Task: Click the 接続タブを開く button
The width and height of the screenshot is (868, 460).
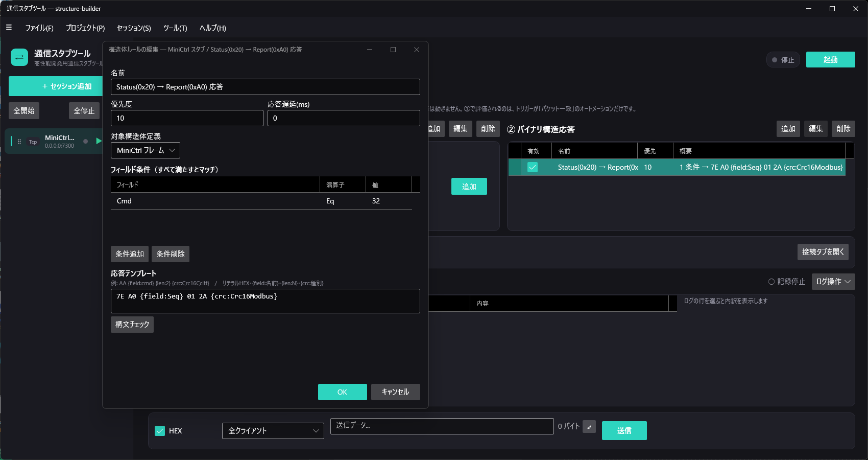Action: pos(823,252)
